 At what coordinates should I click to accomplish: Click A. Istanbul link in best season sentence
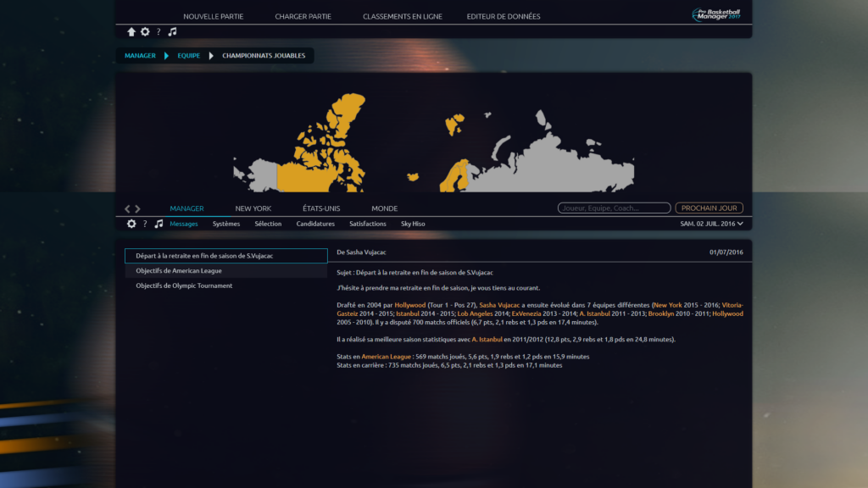pos(487,340)
